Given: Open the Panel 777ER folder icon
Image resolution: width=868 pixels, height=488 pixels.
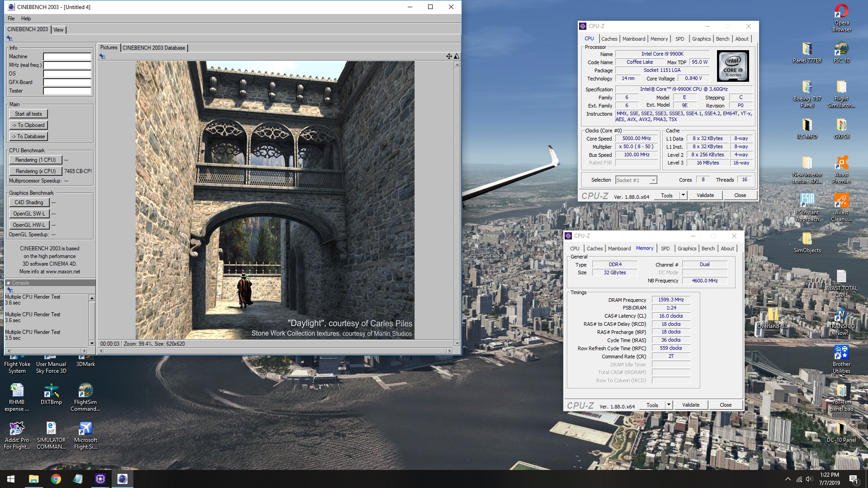Looking at the screenshot, I should [x=807, y=52].
